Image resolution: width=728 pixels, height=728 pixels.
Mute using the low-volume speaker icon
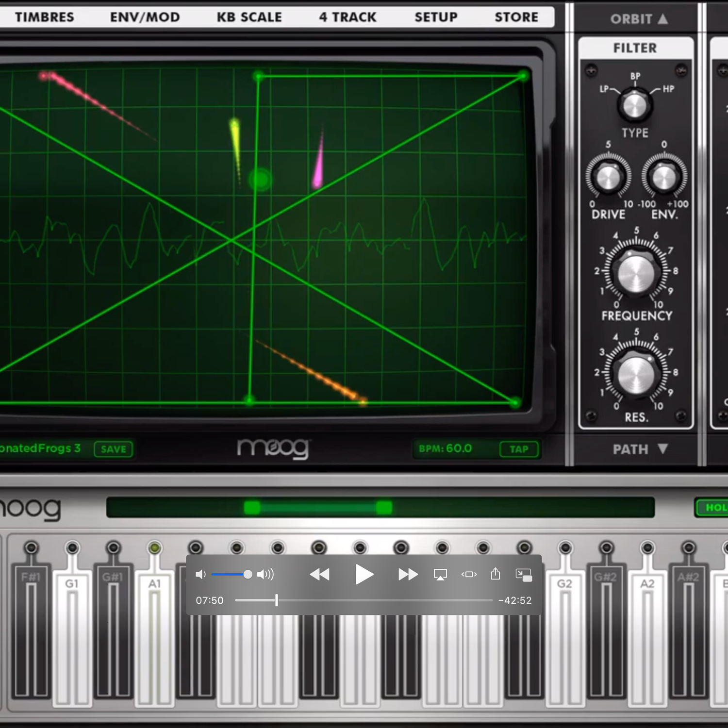point(200,575)
